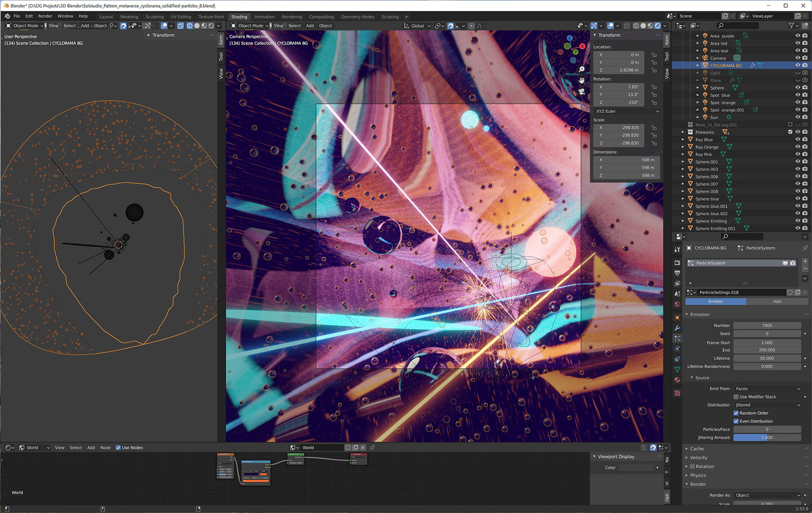This screenshot has height=513, width=812.
Task: Click the particle Number field 7000
Action: [x=767, y=325]
